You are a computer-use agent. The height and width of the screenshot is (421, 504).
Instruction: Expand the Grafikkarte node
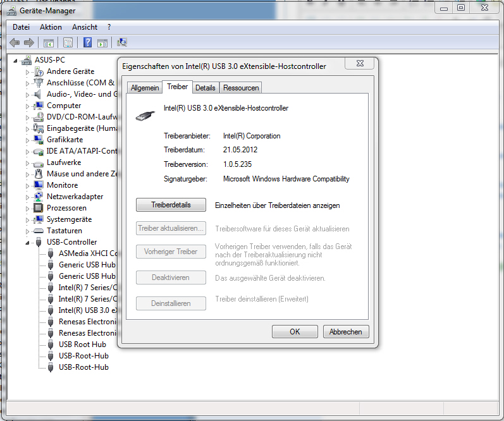point(27,140)
